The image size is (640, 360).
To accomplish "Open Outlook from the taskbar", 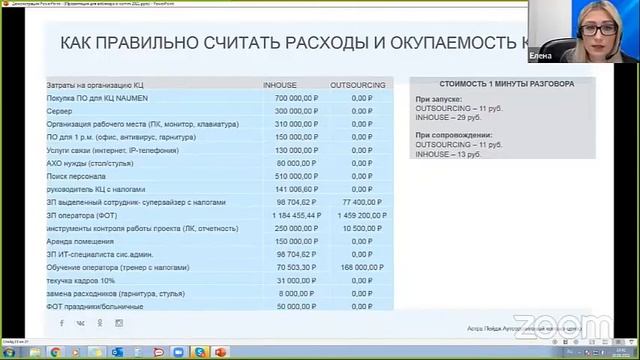I will pyautogui.click(x=117, y=352).
